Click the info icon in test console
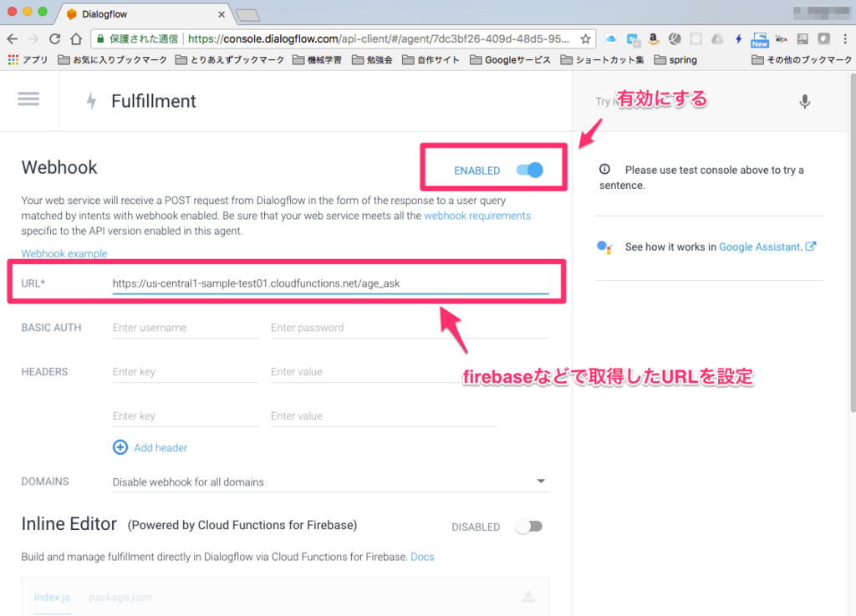The image size is (856, 616). click(x=604, y=169)
